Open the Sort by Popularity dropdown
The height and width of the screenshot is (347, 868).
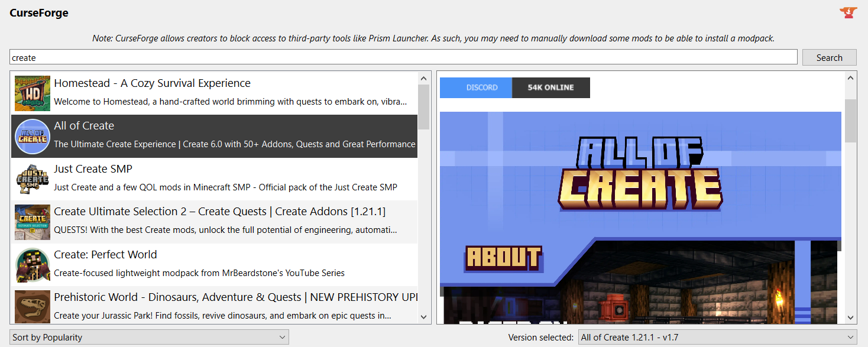[x=149, y=337]
